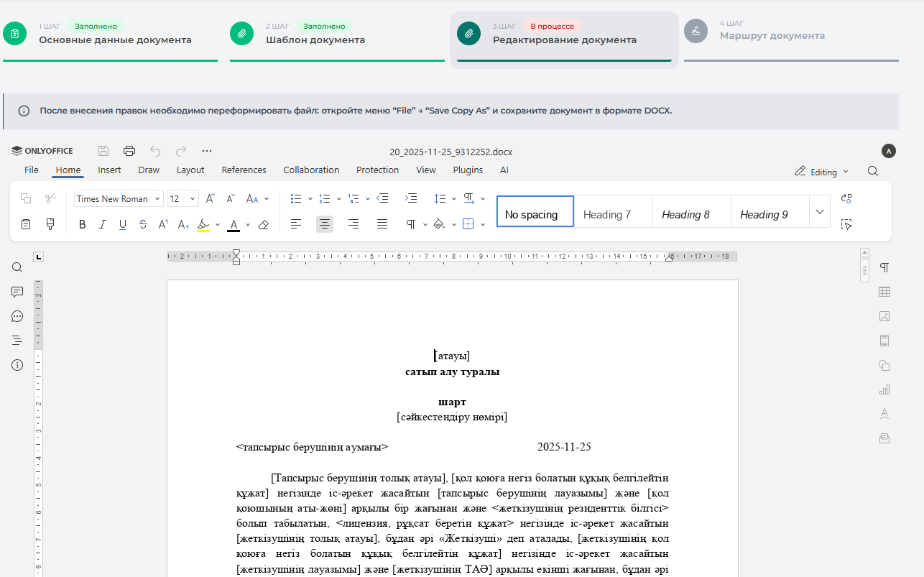
Task: Click the Increase indent icon
Action: pos(410,198)
